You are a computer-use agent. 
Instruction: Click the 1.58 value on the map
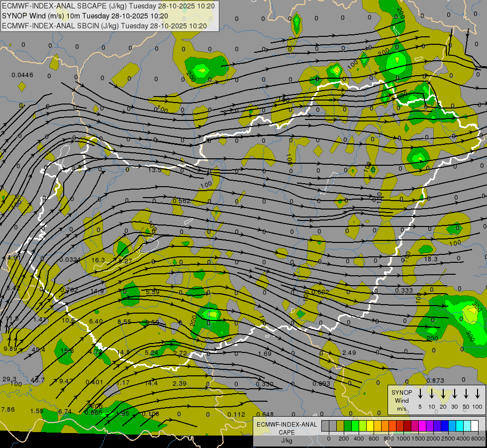click(x=37, y=411)
